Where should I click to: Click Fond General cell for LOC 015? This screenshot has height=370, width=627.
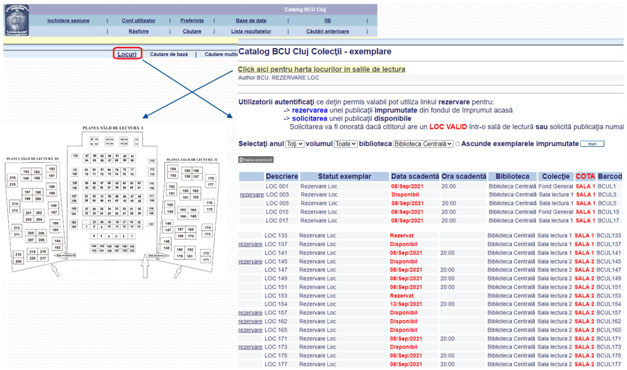click(555, 212)
